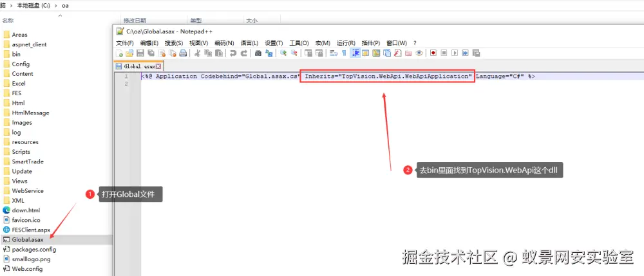
Task: Sort Explorer by 名称 column header
Action: (x=8, y=21)
